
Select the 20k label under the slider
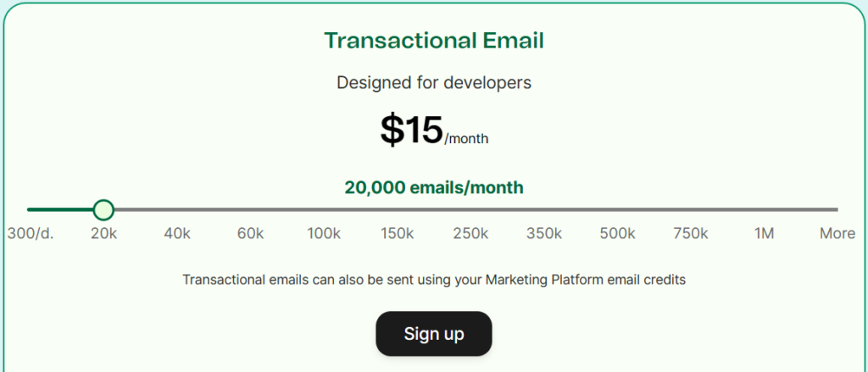103,234
